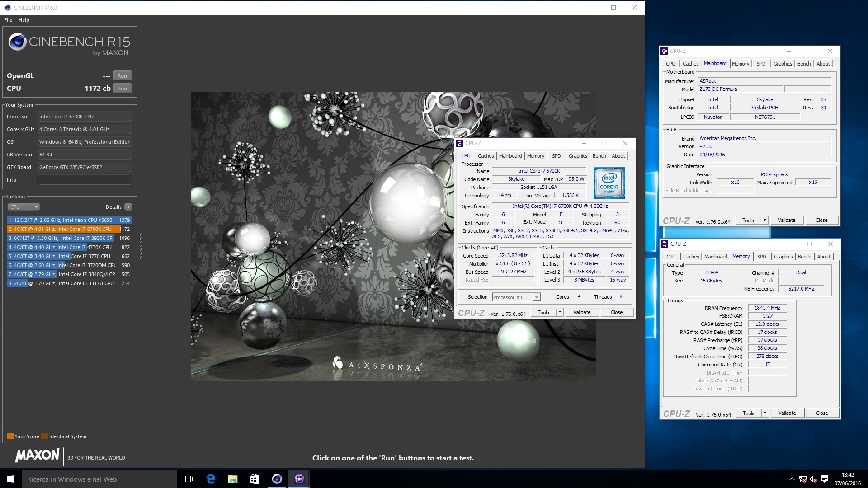Viewport: 868px width, 488px height.
Task: Click Validate in CPU window
Action: click(582, 312)
